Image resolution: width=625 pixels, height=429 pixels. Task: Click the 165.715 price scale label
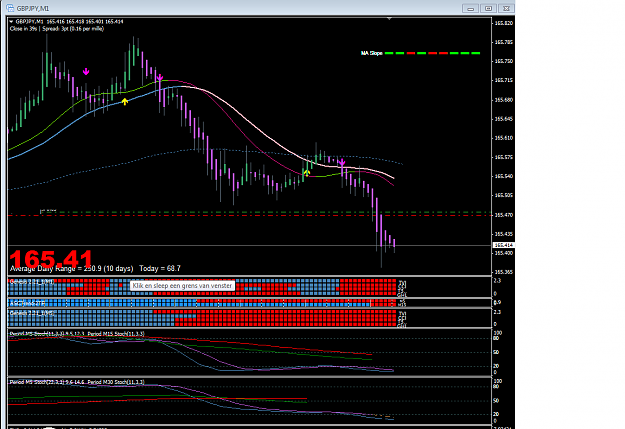(504, 81)
